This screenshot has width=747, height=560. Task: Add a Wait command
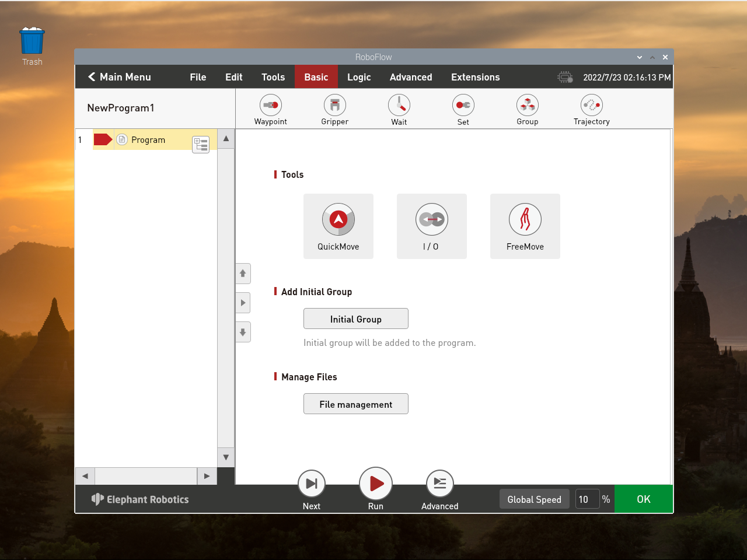click(x=399, y=109)
